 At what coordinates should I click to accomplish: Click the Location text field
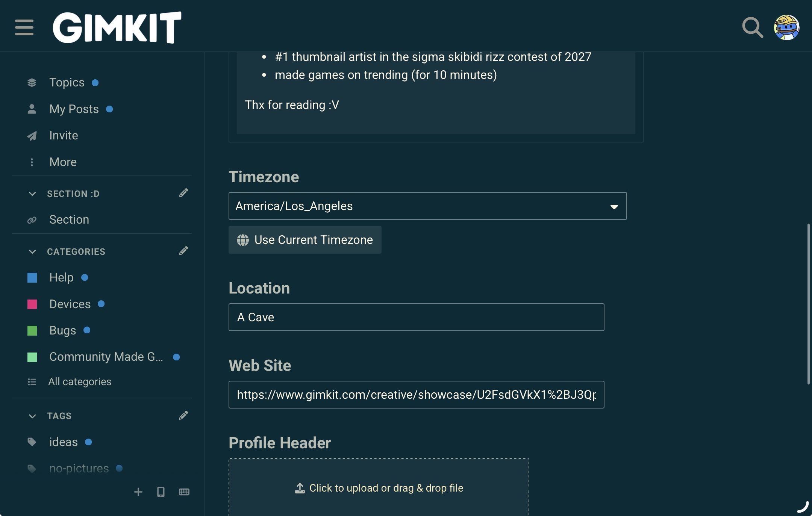(416, 317)
